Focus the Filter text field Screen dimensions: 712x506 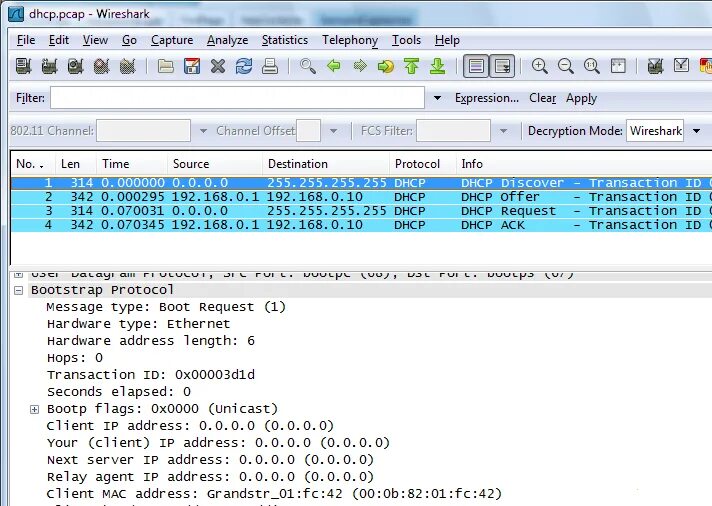[x=237, y=98]
